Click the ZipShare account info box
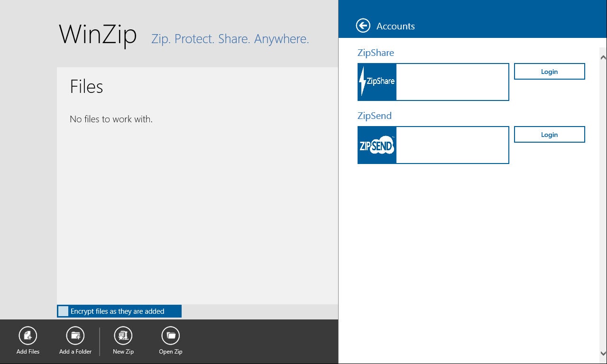The image size is (607, 364). pyautogui.click(x=452, y=82)
